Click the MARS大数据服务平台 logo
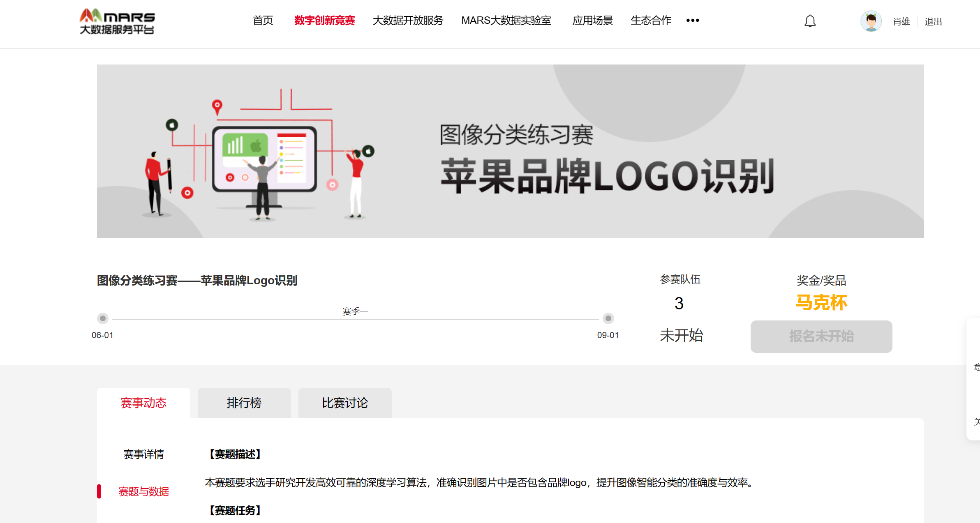 click(117, 21)
